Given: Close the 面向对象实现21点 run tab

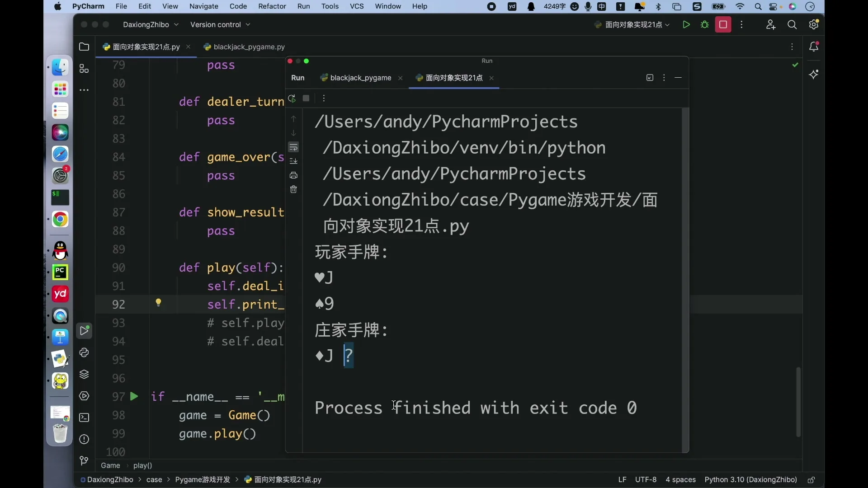Looking at the screenshot, I should [491, 78].
